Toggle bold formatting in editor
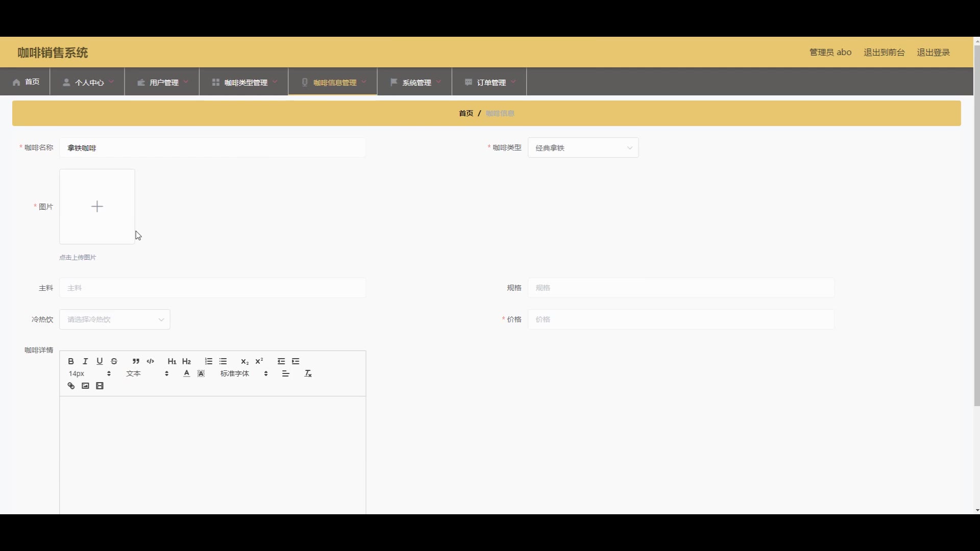The width and height of the screenshot is (980, 551). click(x=71, y=361)
